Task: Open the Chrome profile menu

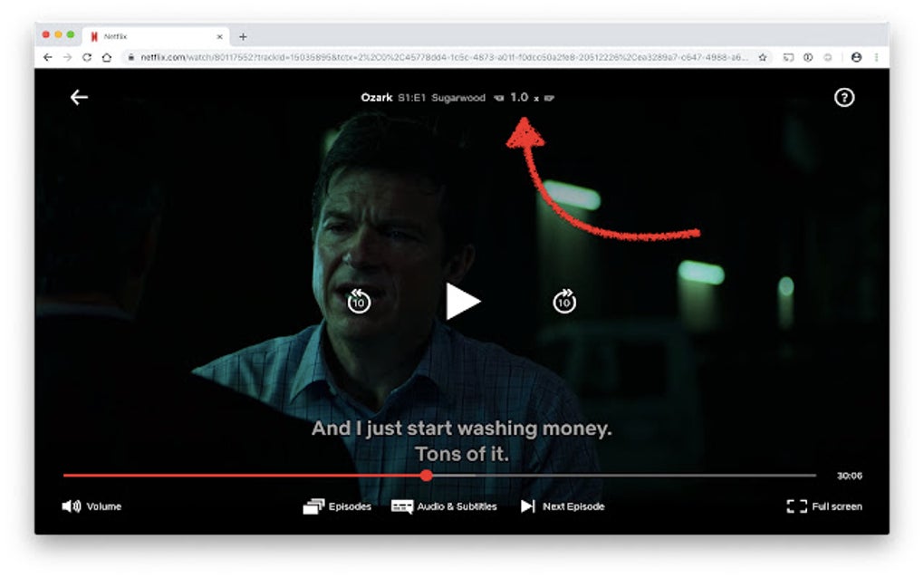Action: tap(859, 56)
